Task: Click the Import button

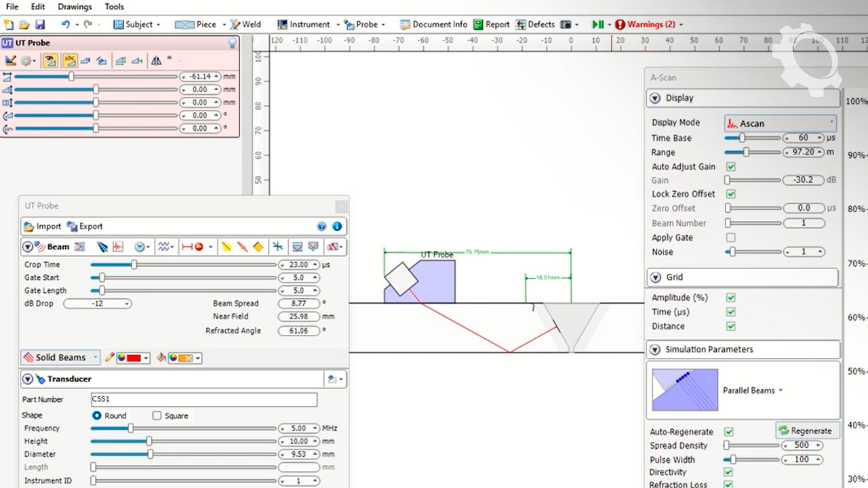Action: tap(42, 226)
